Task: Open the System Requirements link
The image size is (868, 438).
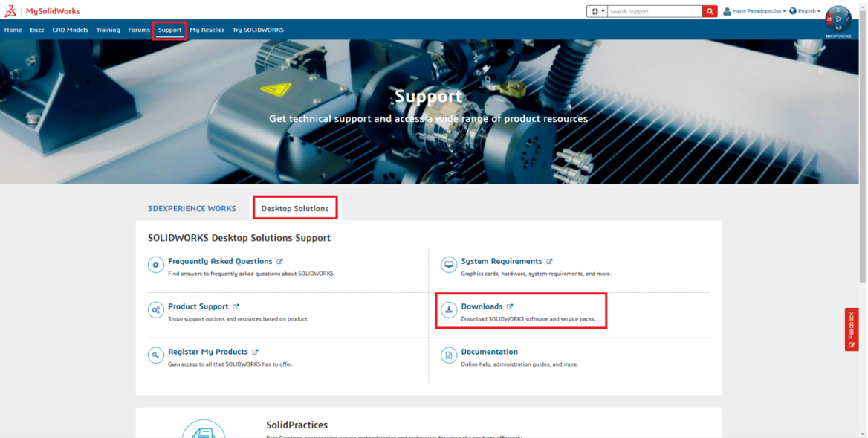Action: 501,261
